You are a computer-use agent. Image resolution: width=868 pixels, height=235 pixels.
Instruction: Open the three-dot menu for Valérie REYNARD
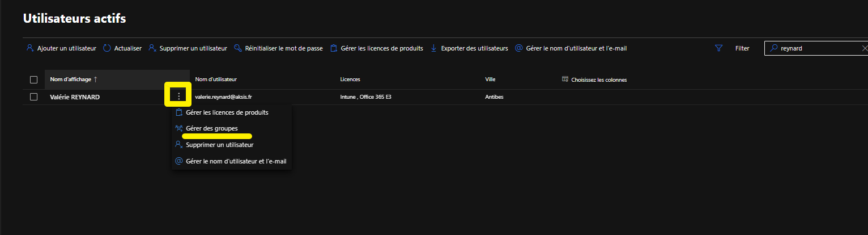pyautogui.click(x=178, y=96)
